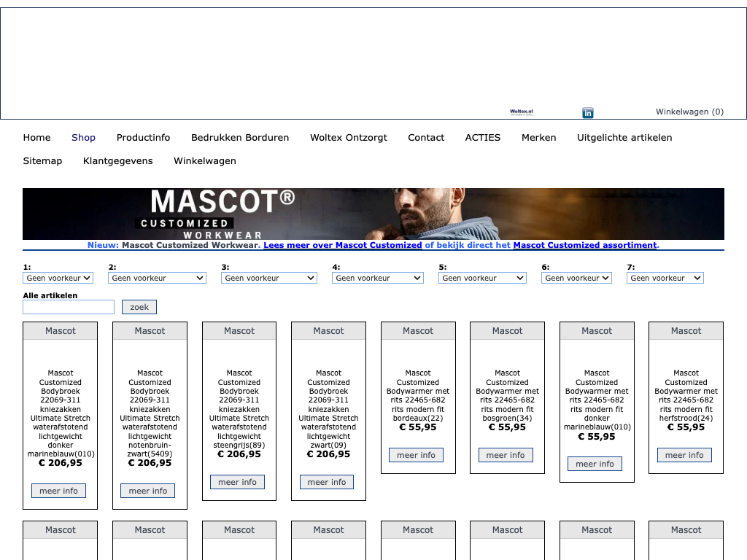Open the 'Mascot Customized assortiment' link
The height and width of the screenshot is (560, 747).
pyautogui.click(x=585, y=246)
